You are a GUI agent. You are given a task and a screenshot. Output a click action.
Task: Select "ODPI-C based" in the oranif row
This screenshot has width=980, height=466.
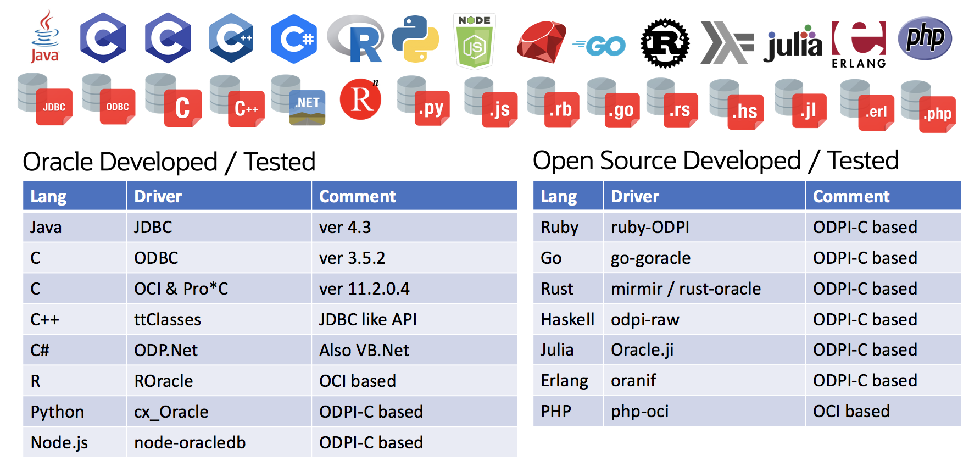(883, 380)
